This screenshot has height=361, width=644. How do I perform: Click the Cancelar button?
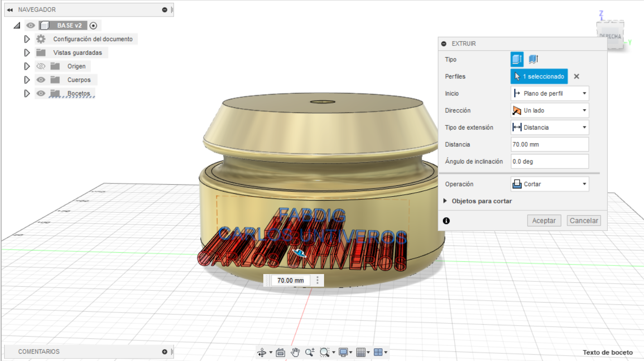584,221
